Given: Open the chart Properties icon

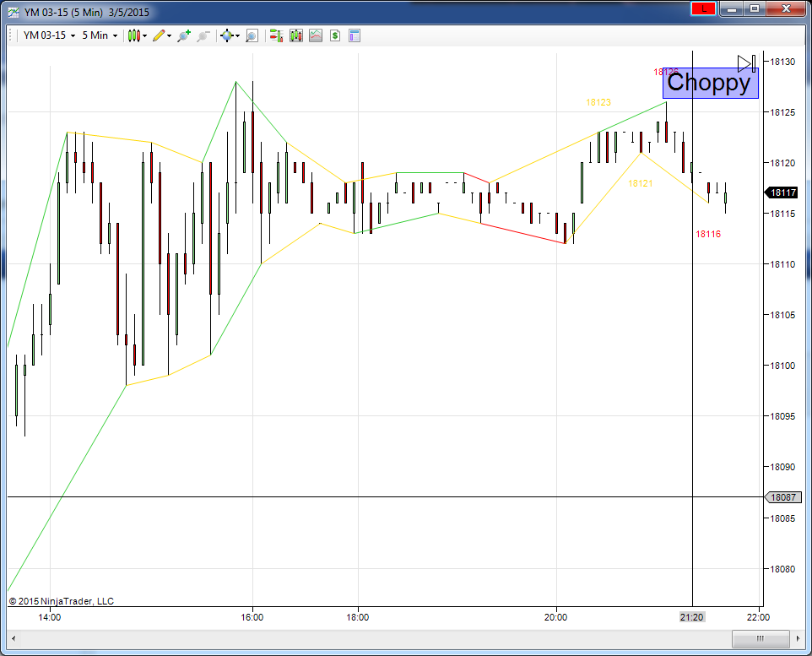Looking at the screenshot, I should pos(355,35).
